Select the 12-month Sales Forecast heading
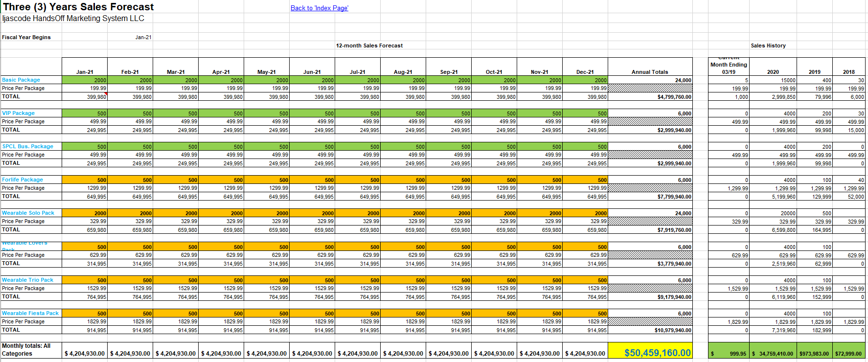Screen dimensions: 868x362 tap(369, 45)
